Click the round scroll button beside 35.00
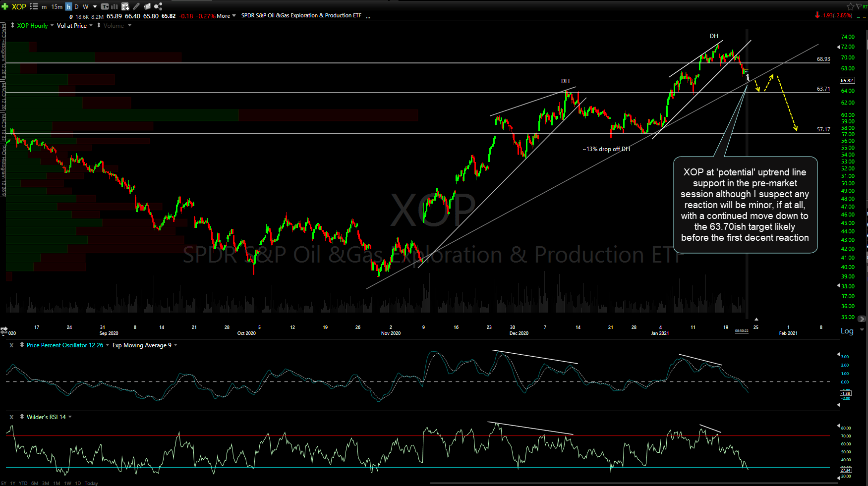Viewport: 868px width, 486px height. pos(862,319)
